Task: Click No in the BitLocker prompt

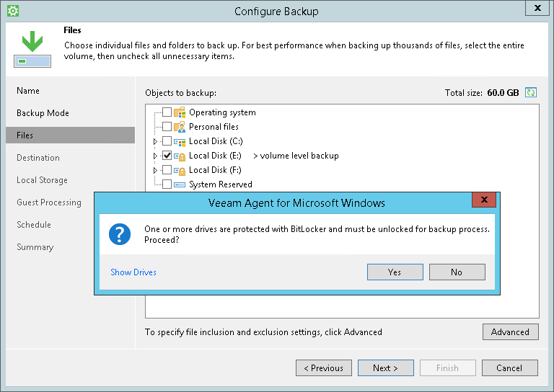Action: pyautogui.click(x=457, y=272)
